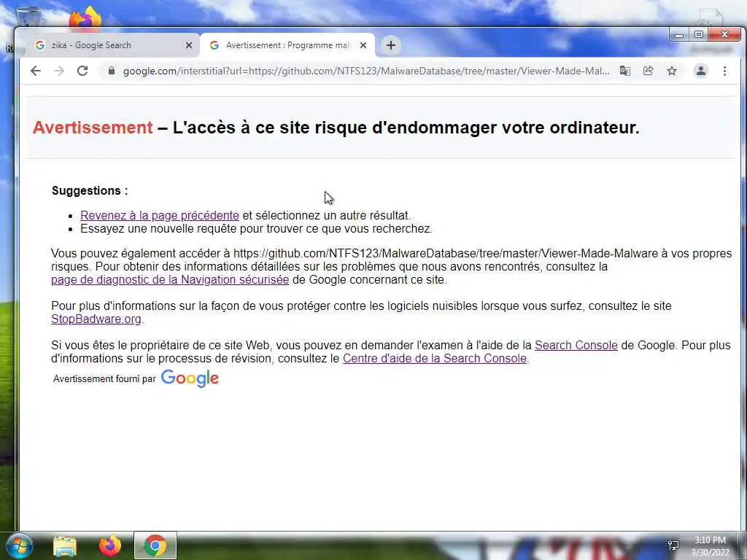Open the Chrome profile avatar
This screenshot has height=560, width=747.
pyautogui.click(x=701, y=71)
